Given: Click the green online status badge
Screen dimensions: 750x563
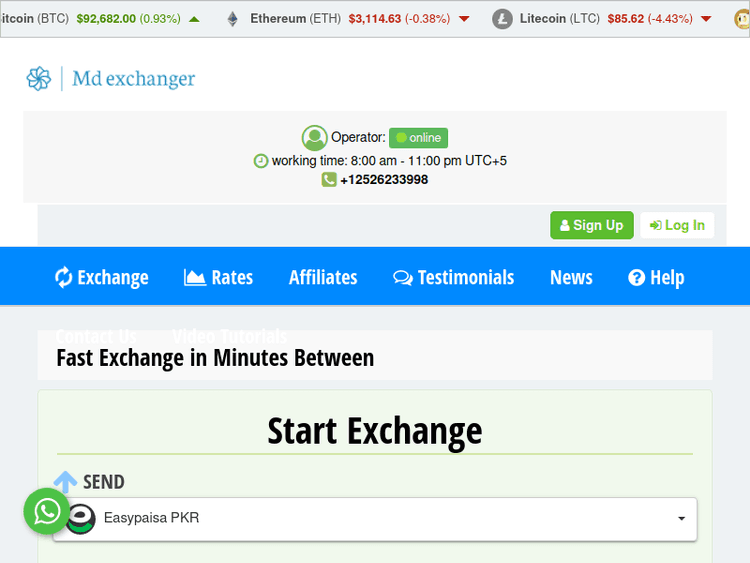Looking at the screenshot, I should [419, 138].
